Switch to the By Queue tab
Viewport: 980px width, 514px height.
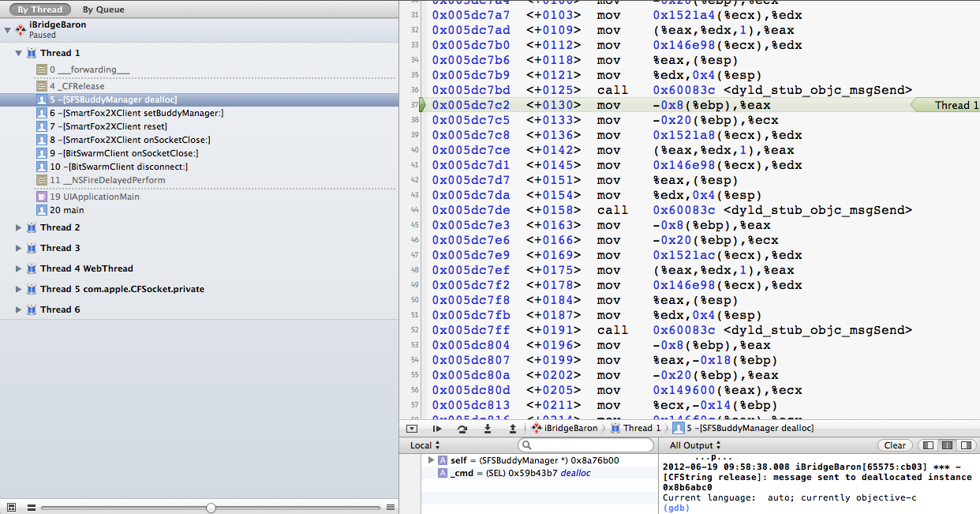point(103,9)
